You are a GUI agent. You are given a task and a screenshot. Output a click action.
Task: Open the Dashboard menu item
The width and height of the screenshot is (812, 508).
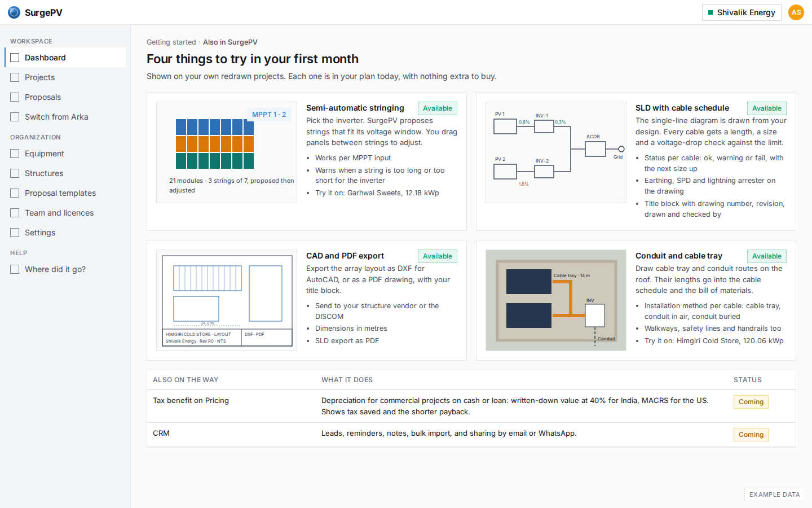65,58
